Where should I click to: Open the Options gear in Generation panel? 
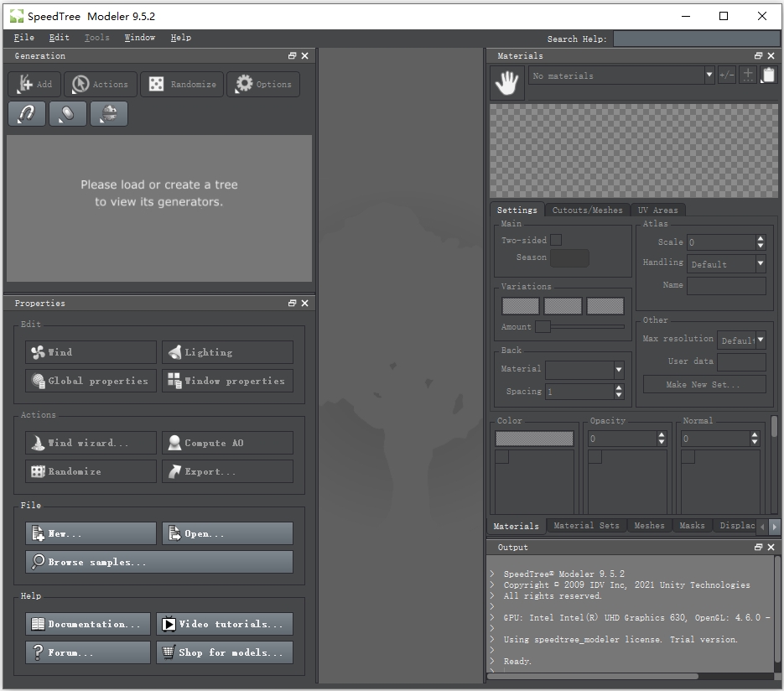pyautogui.click(x=263, y=84)
